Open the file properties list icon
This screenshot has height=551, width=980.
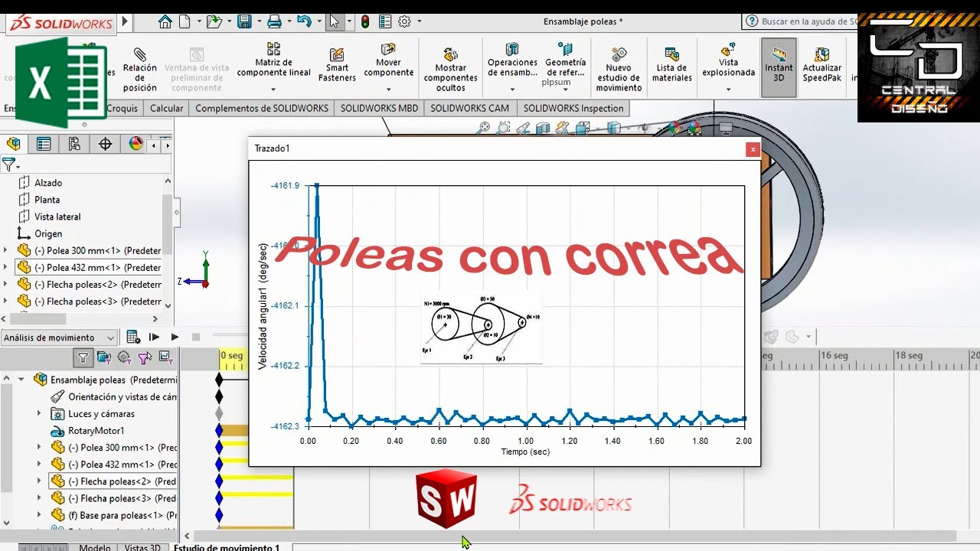tap(385, 21)
